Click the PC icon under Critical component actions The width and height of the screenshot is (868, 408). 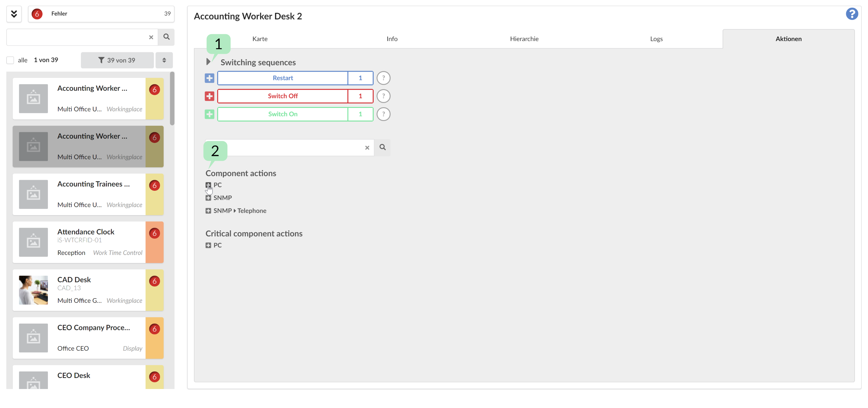208,245
